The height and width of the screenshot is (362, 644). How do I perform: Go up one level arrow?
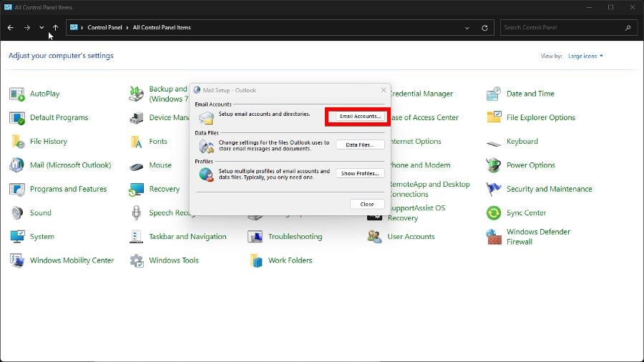coord(55,27)
